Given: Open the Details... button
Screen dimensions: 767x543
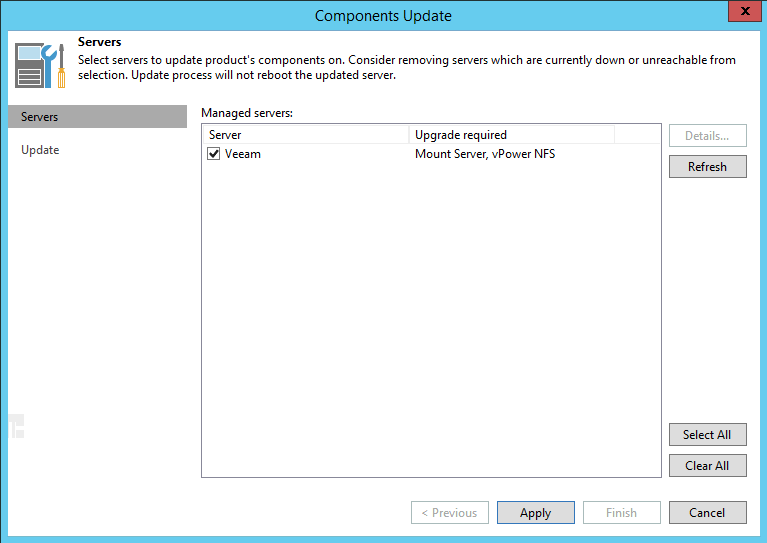Looking at the screenshot, I should [707, 135].
